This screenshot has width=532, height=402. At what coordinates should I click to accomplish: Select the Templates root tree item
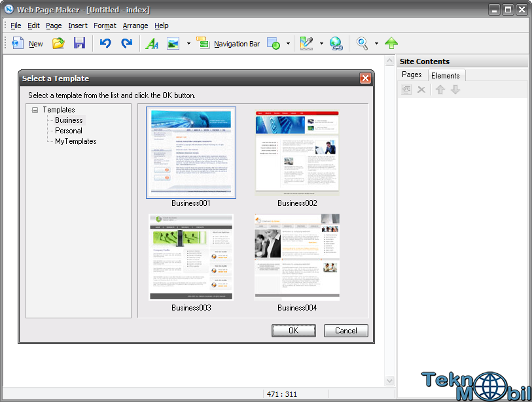pos(59,110)
